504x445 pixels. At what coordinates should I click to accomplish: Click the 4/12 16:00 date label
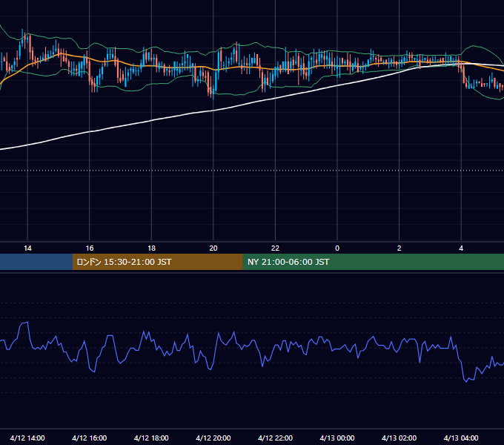(x=90, y=438)
